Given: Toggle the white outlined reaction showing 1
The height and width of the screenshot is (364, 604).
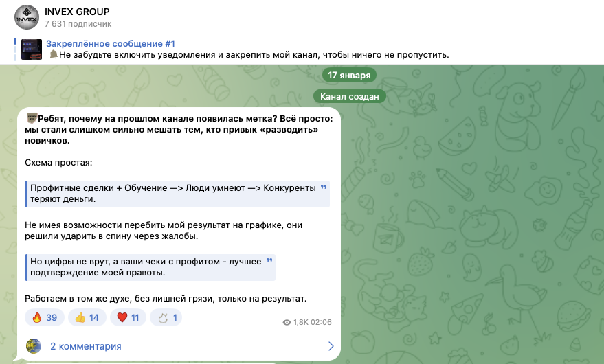Looking at the screenshot, I should 167,317.
